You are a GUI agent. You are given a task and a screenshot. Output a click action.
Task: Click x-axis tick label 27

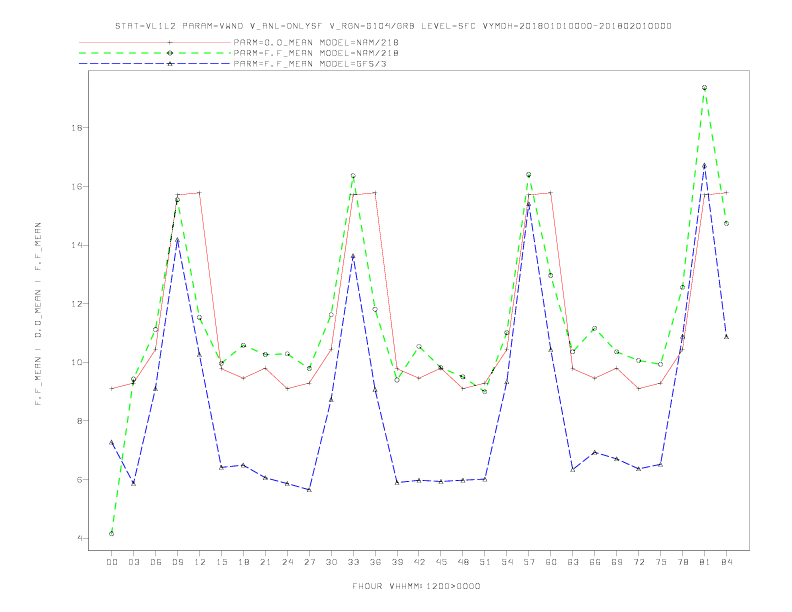(309, 562)
